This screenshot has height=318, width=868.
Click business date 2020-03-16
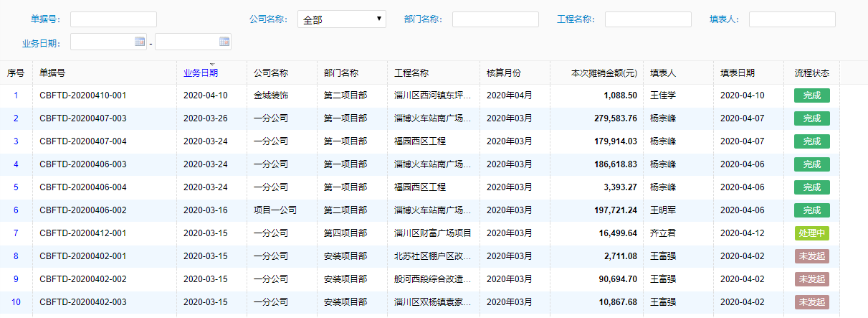(x=206, y=210)
